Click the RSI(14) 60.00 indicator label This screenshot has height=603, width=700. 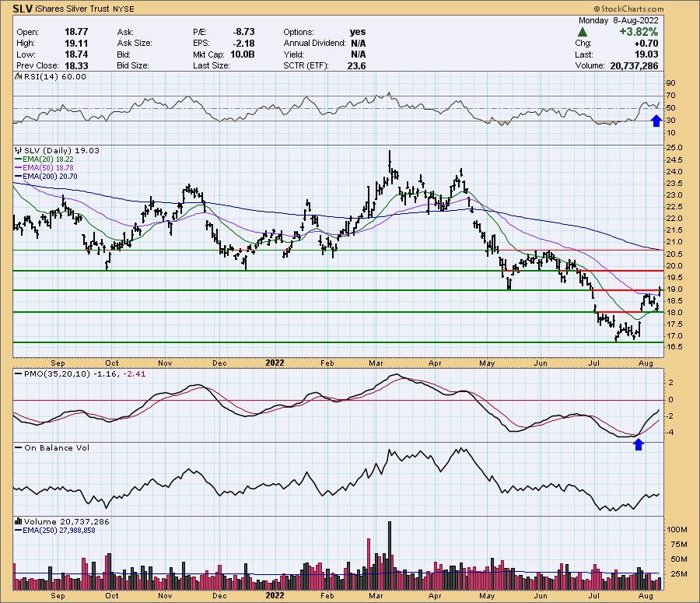(x=55, y=77)
